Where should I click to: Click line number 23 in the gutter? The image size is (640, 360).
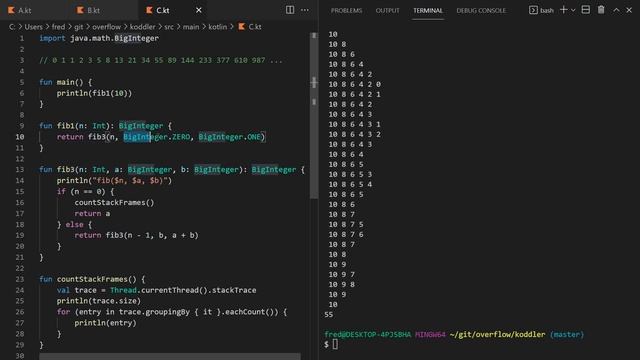click(20, 279)
